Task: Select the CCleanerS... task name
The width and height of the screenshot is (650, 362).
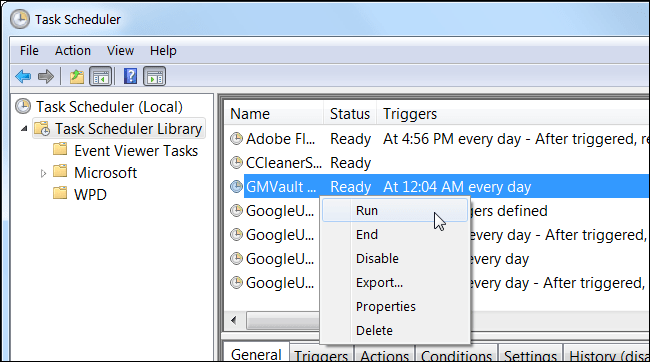Action: pyautogui.click(x=284, y=163)
